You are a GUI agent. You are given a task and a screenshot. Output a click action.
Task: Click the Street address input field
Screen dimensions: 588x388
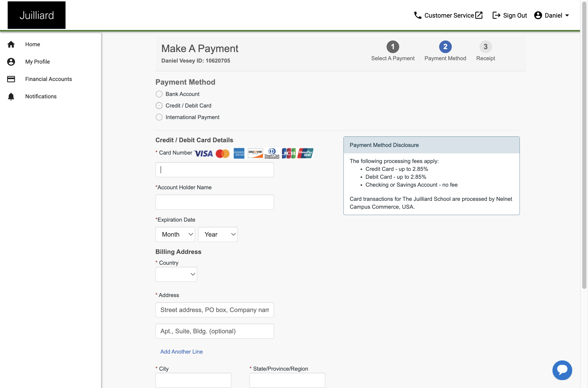pyautogui.click(x=215, y=310)
